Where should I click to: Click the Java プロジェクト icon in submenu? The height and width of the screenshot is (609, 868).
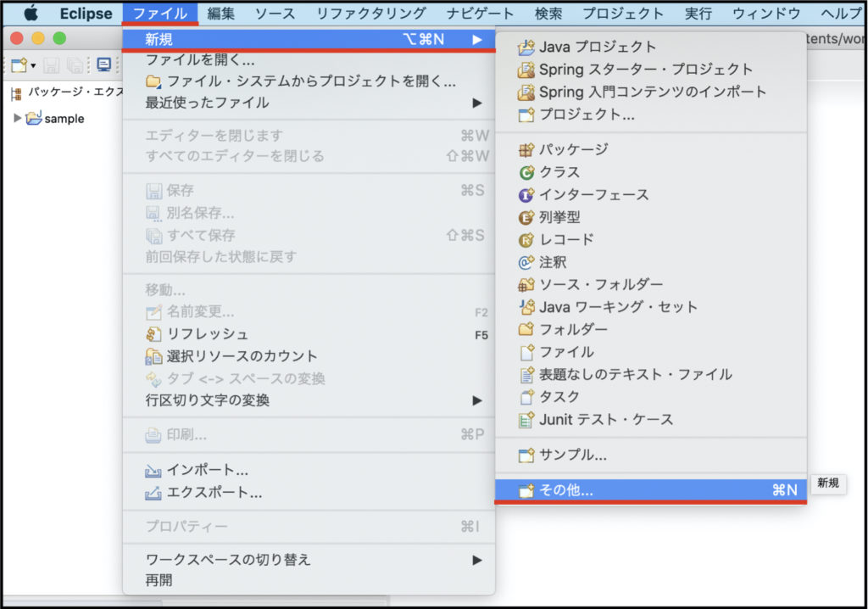click(x=526, y=47)
